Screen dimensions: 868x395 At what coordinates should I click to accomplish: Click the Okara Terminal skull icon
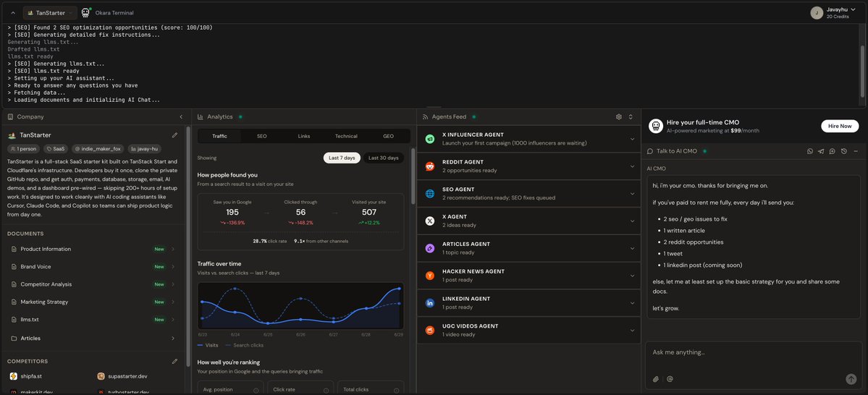pyautogui.click(x=86, y=13)
